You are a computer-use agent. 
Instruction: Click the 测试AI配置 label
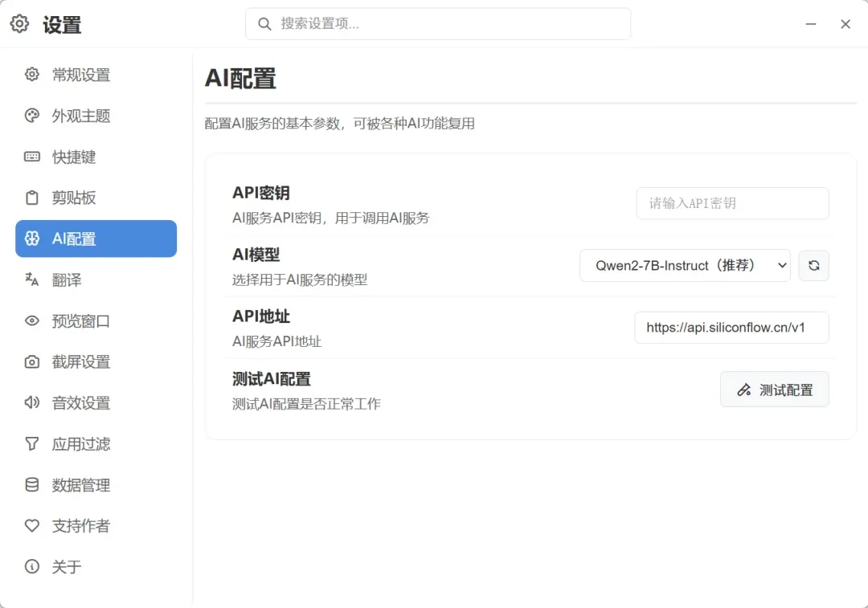(272, 379)
